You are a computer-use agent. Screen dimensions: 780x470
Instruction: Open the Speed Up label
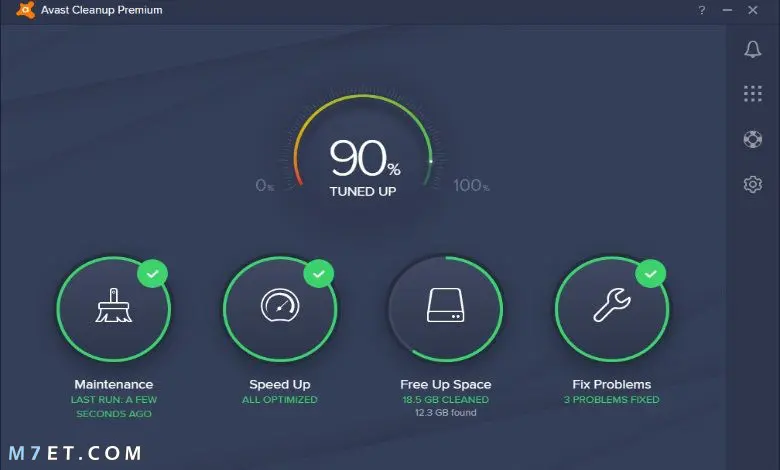[280, 384]
